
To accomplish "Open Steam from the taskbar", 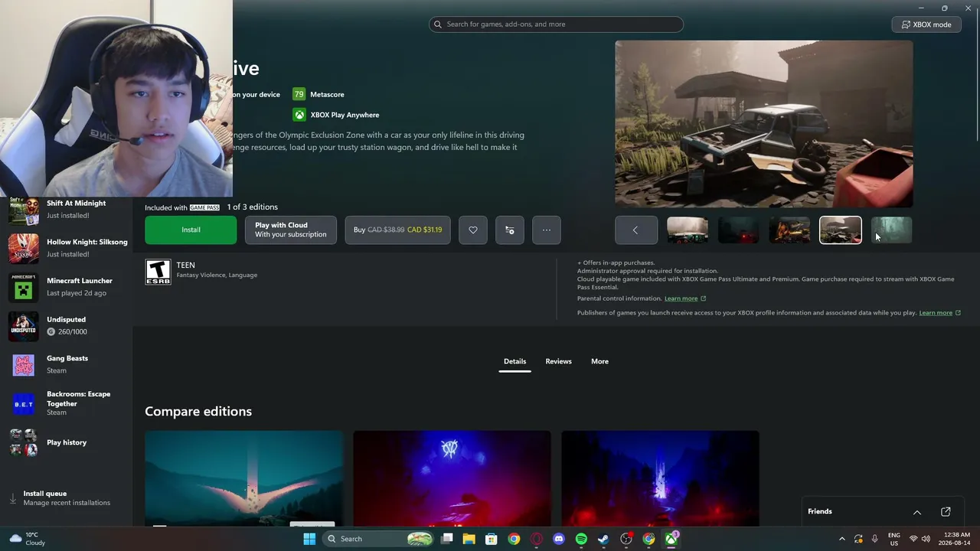I will click(603, 539).
